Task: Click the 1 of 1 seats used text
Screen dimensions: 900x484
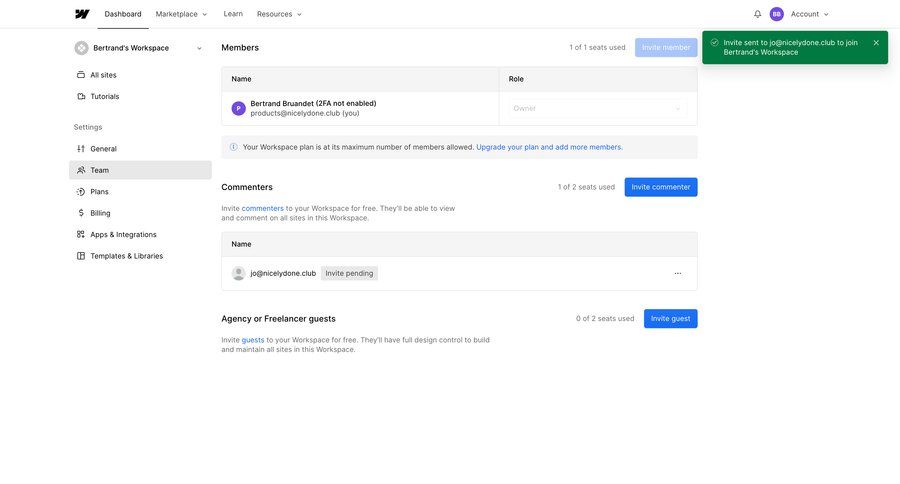Action: [597, 48]
